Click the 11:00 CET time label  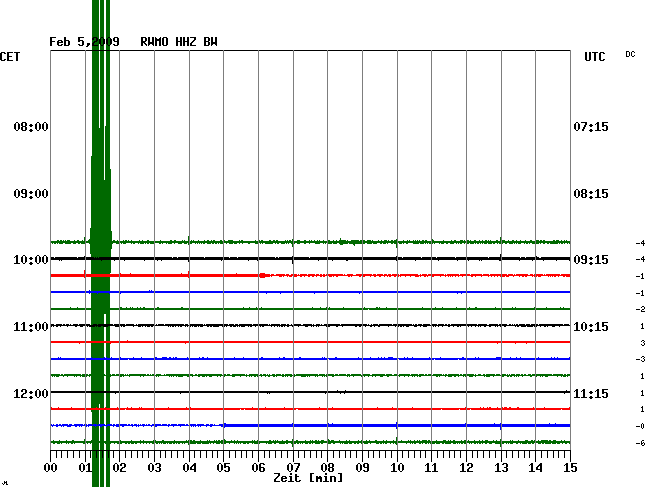click(31, 327)
